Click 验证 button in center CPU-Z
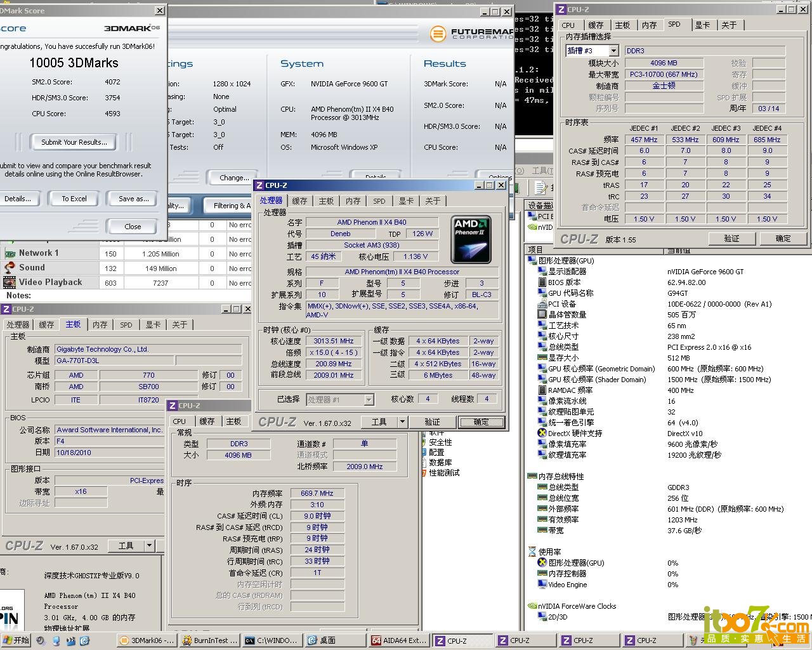 pyautogui.click(x=432, y=421)
